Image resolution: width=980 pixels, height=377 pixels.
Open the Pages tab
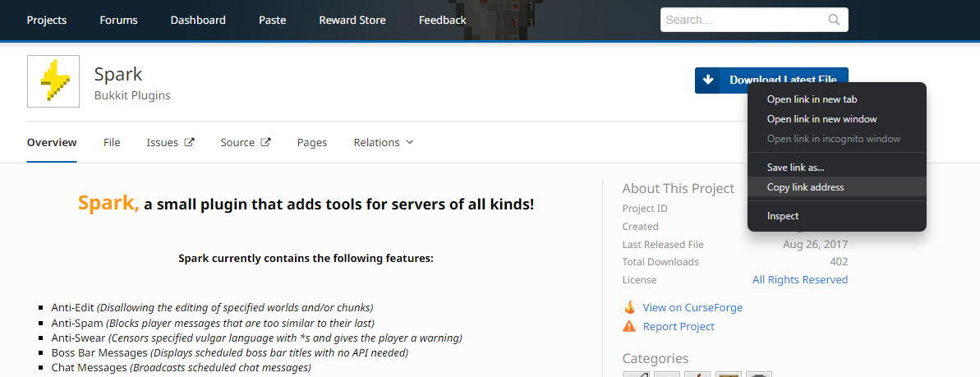pos(312,142)
